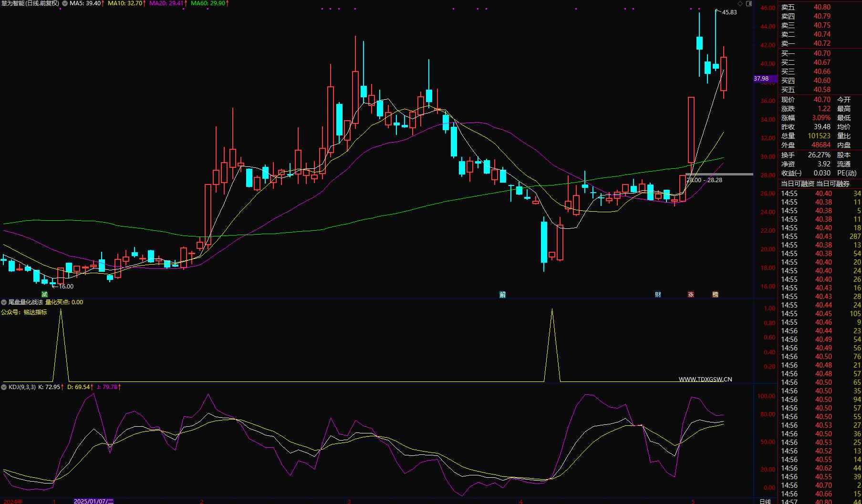The image size is (862, 504).
Task: Click the PE(动) label
Action: tap(847, 173)
